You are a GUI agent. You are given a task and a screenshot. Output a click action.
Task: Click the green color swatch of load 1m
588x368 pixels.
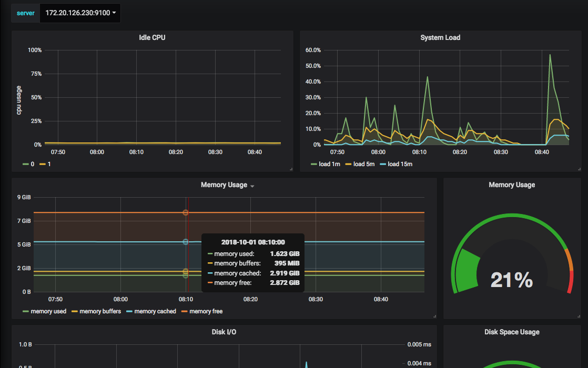(314, 164)
